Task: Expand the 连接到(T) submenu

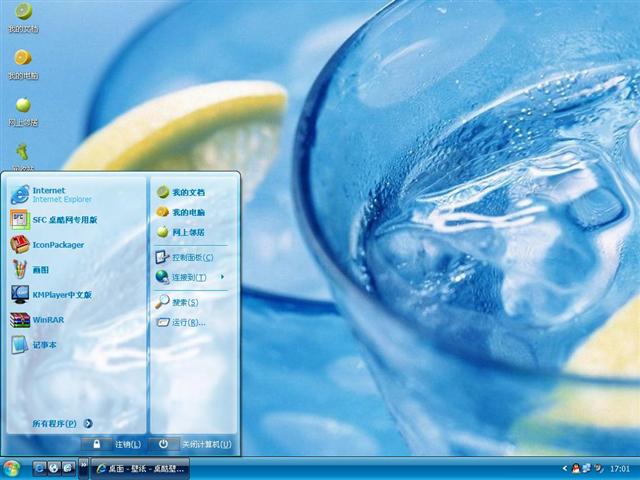Action: [x=190, y=277]
